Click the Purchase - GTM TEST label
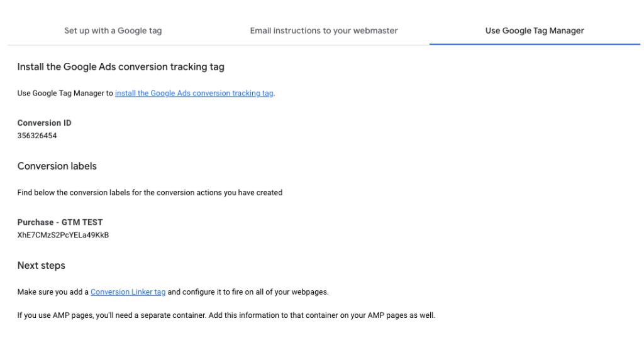Viewport: 644px width, 343px height. (x=60, y=222)
